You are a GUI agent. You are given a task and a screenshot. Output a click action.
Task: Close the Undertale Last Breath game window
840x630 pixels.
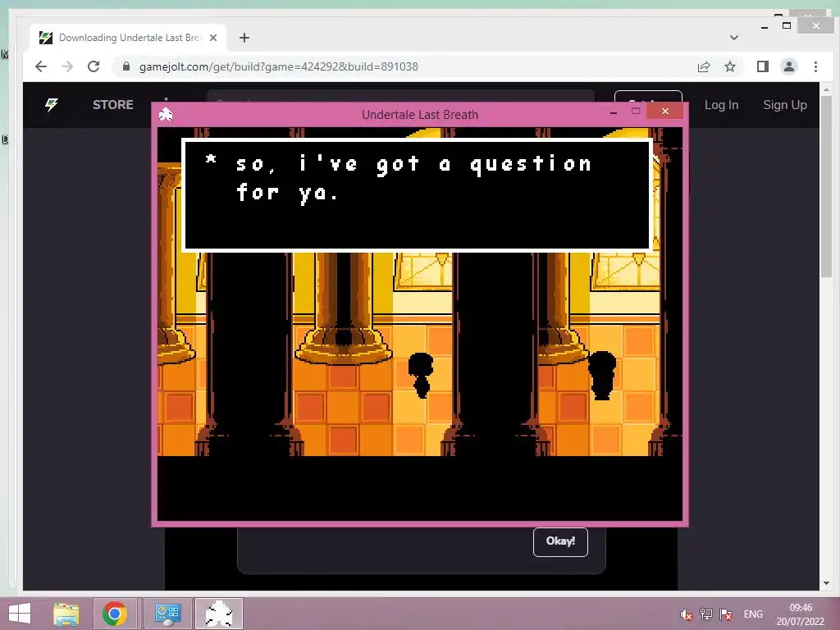point(664,111)
